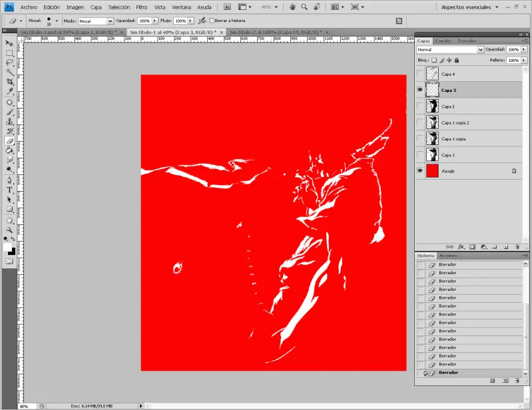Hide the Fondo layer

[420, 171]
